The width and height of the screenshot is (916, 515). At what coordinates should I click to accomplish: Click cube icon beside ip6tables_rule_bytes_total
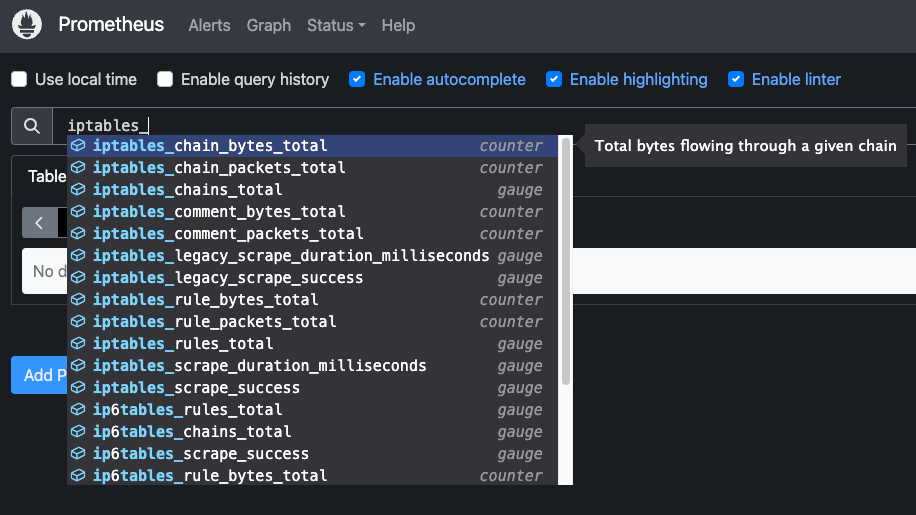[78, 475]
